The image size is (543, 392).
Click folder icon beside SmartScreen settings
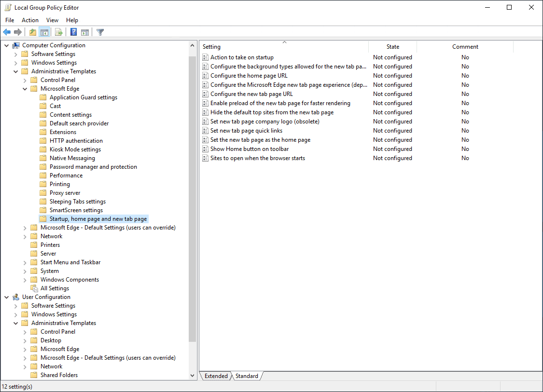click(43, 210)
